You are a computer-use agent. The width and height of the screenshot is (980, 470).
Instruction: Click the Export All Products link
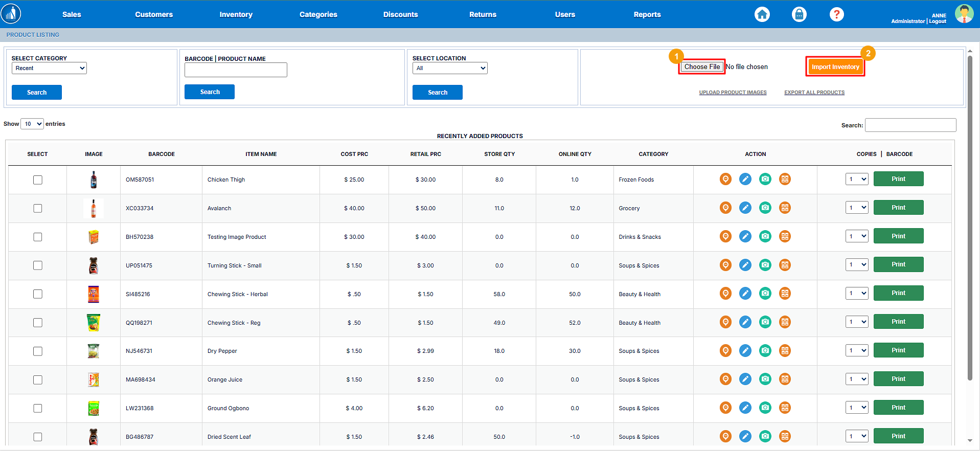[814, 93]
